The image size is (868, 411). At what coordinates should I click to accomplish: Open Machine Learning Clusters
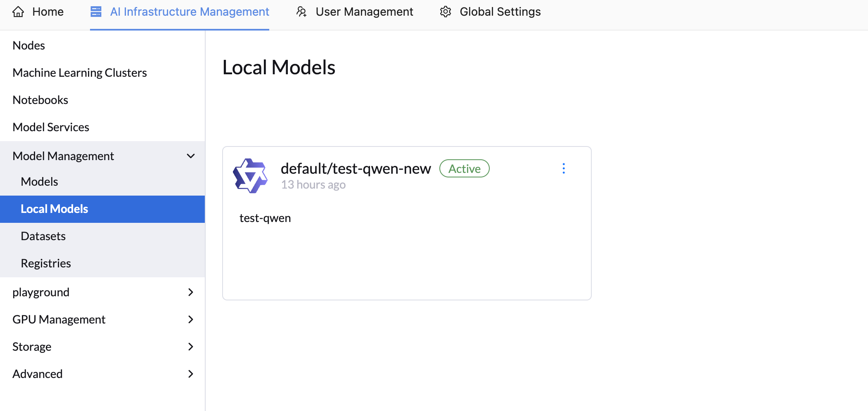pyautogui.click(x=102, y=73)
